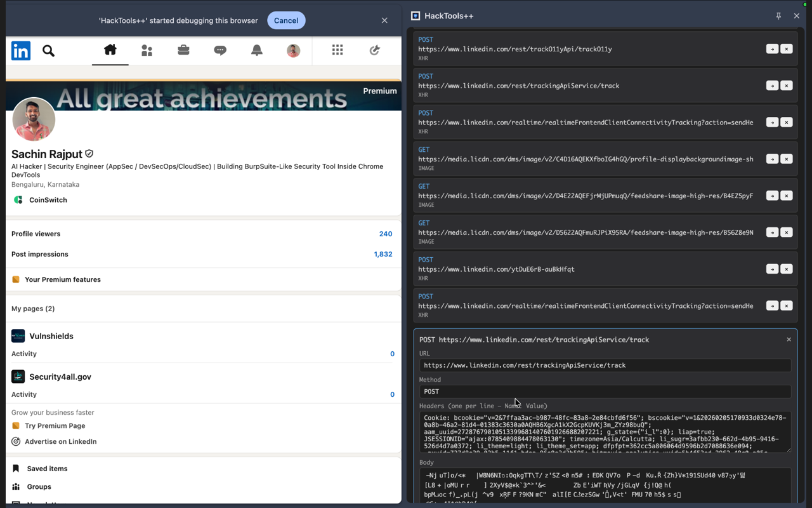
Task: Open the Vulnshields page link
Action: tap(51, 336)
